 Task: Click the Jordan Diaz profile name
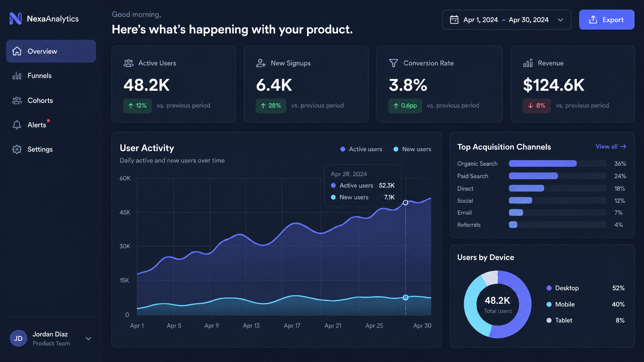(x=50, y=334)
